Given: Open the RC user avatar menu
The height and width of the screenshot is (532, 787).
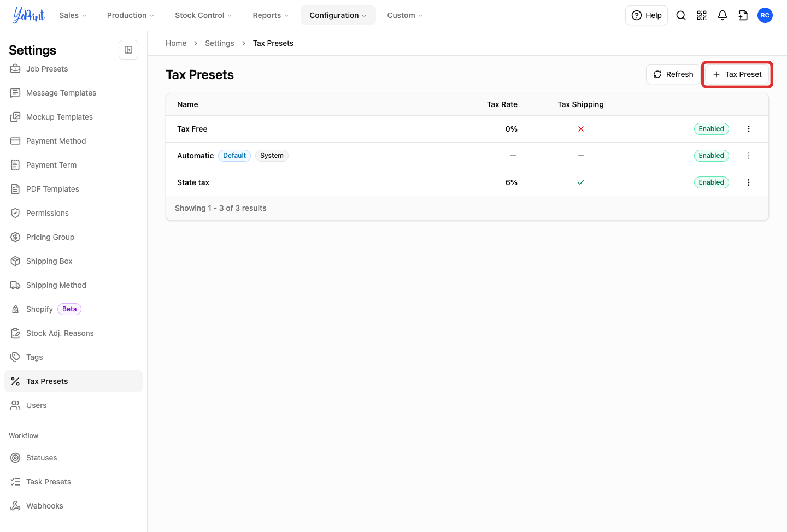Looking at the screenshot, I should pos(765,15).
